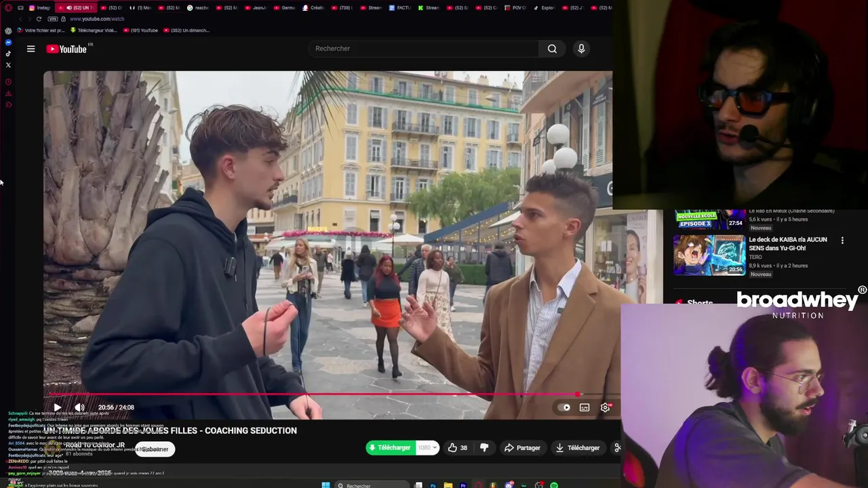Open the YouTube guide hamburger menu
The height and width of the screenshot is (488, 868).
[x=31, y=49]
